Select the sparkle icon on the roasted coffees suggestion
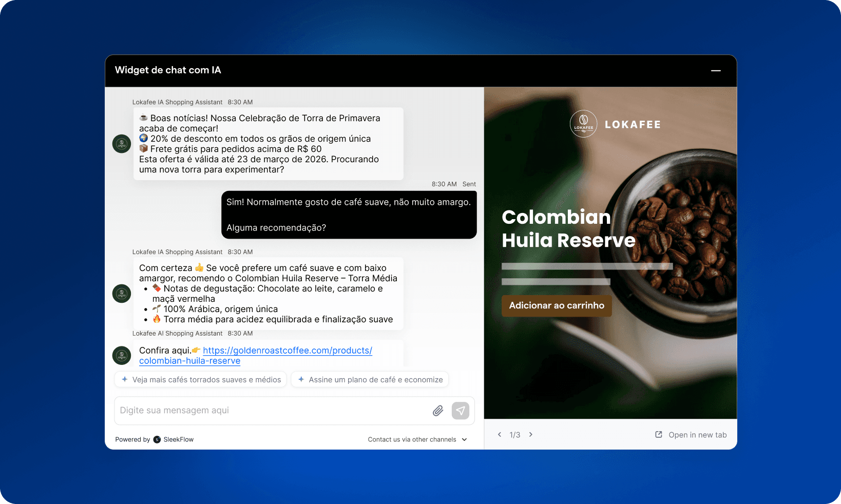The width and height of the screenshot is (841, 504). coord(125,379)
